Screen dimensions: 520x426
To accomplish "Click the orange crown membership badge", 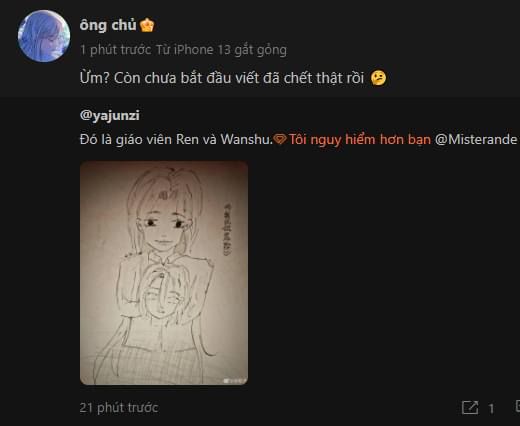I will [147, 25].
